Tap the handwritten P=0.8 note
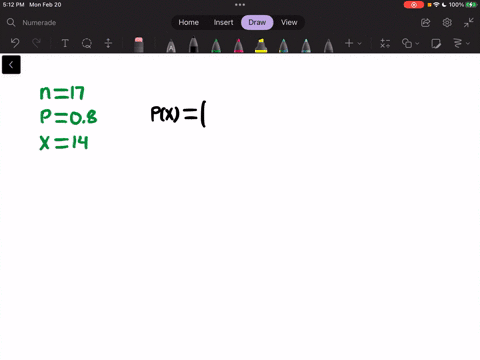Screen dimensions: 480x360 coord(68,117)
